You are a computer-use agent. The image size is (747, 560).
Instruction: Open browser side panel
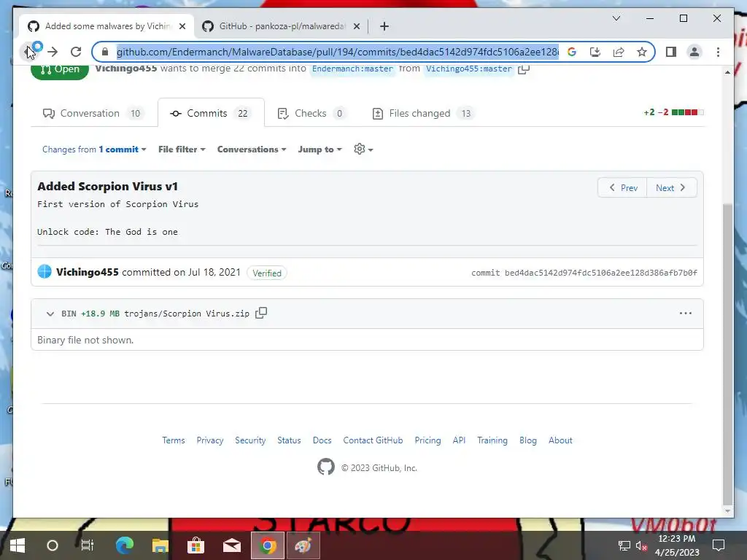coord(671,52)
